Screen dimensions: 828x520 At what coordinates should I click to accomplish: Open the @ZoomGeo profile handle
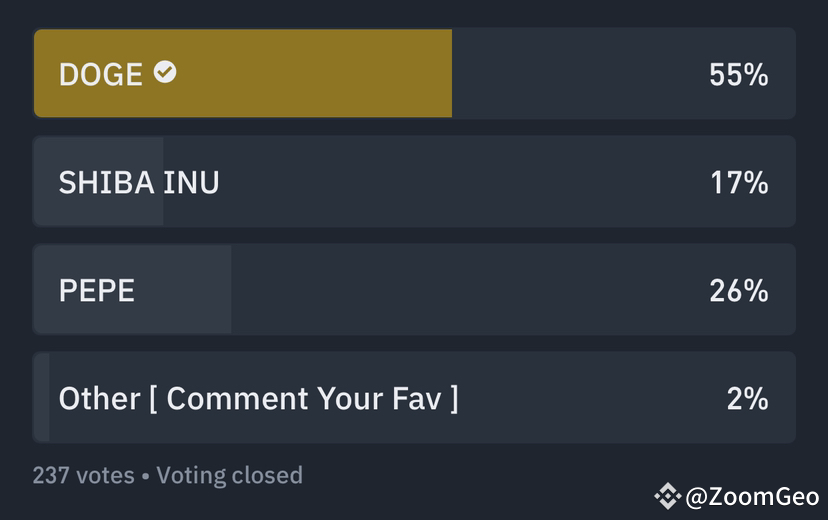pyautogui.click(x=752, y=497)
